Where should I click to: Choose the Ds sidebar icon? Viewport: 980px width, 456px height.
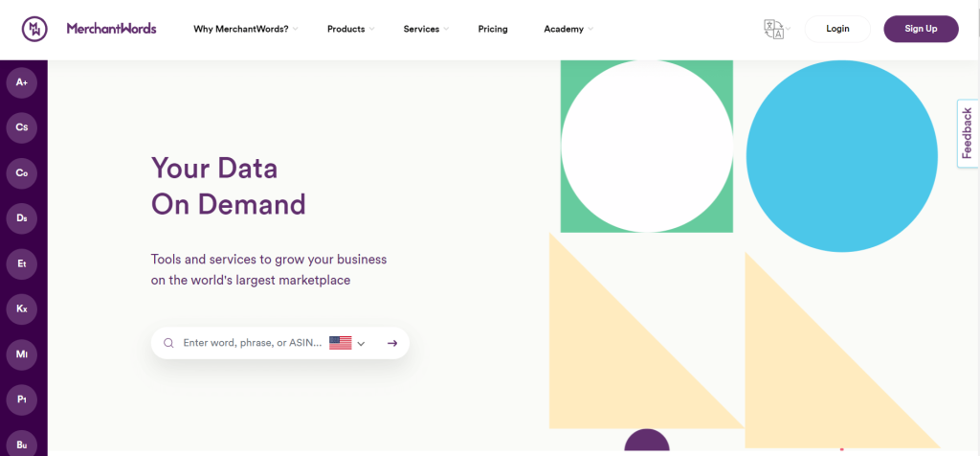point(22,218)
